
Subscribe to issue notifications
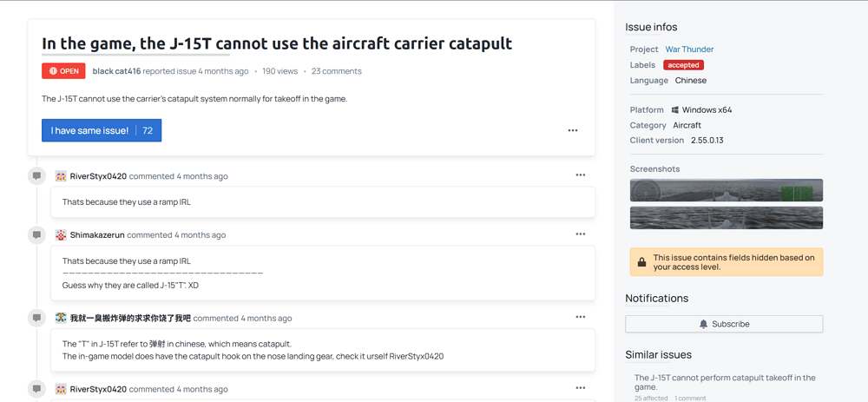(x=724, y=324)
